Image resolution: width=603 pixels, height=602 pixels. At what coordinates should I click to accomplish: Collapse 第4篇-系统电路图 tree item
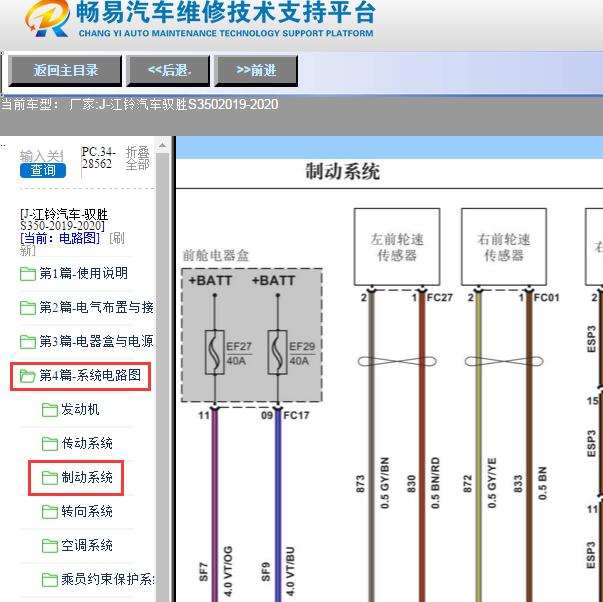pos(90,375)
